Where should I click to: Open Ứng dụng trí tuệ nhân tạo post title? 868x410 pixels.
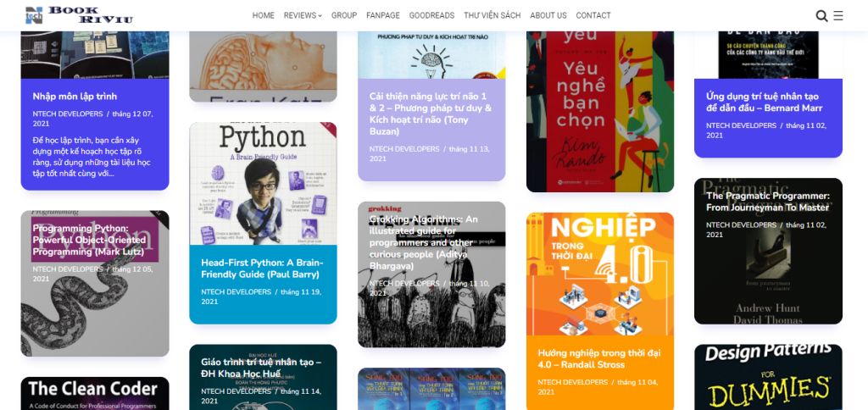tap(764, 102)
